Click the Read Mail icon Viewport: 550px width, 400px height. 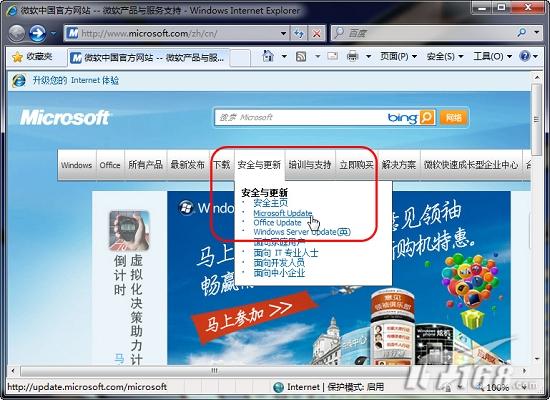click(x=332, y=56)
